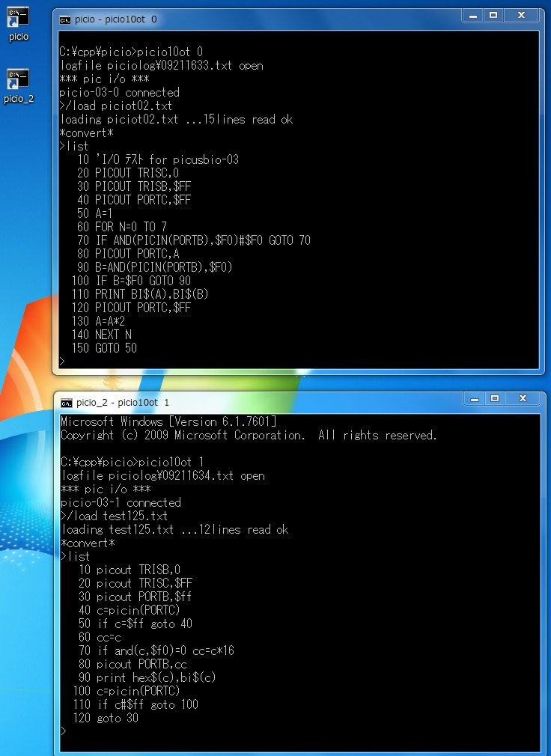Viewport: 551px width, 756px height.
Task: Click line '70 IF AND(PICIN(PORTB),$F0)#$F0 GOTO 70'
Action: tap(194, 240)
